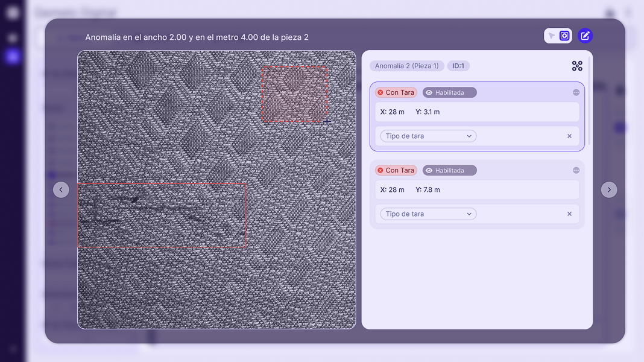The image size is (644, 362).
Task: Toggle Con Tara on first anomaly
Action: (x=396, y=93)
